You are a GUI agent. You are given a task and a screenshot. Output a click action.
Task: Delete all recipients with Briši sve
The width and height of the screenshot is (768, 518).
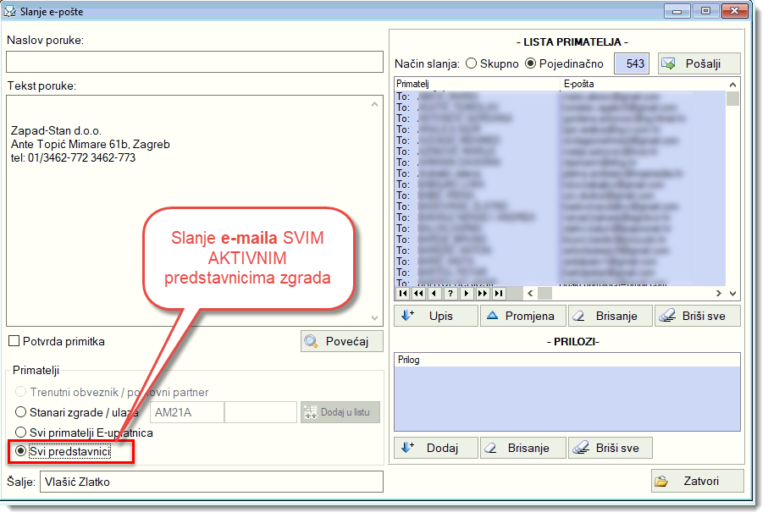[698, 316]
